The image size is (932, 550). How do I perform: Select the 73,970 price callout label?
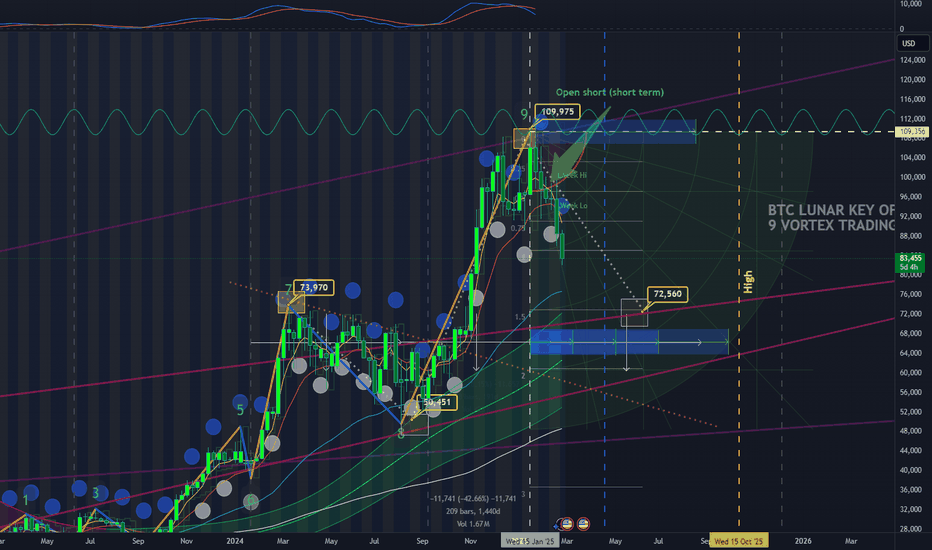(x=314, y=288)
